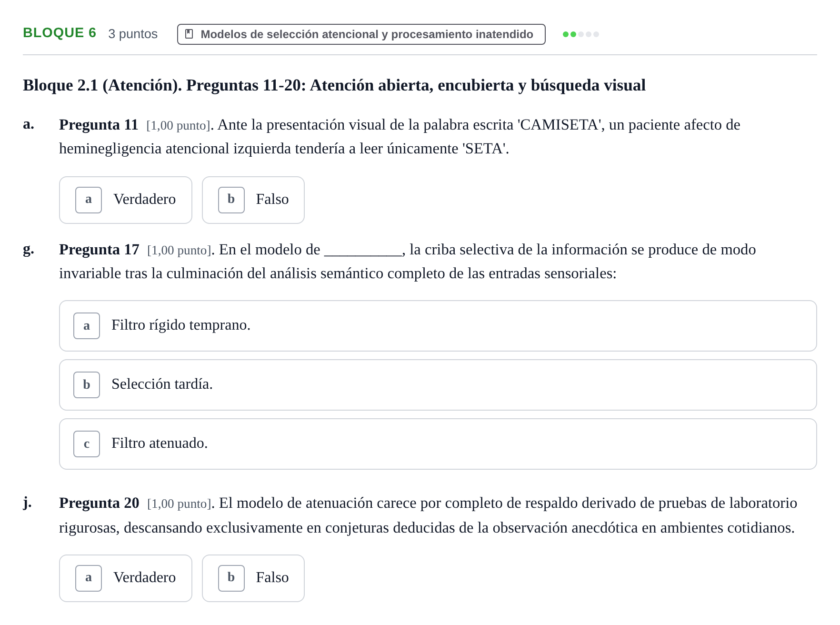Click the '[1,00 punto]' score of Pregunta 17
Viewport: 840px width, 625px height.
coord(180,251)
